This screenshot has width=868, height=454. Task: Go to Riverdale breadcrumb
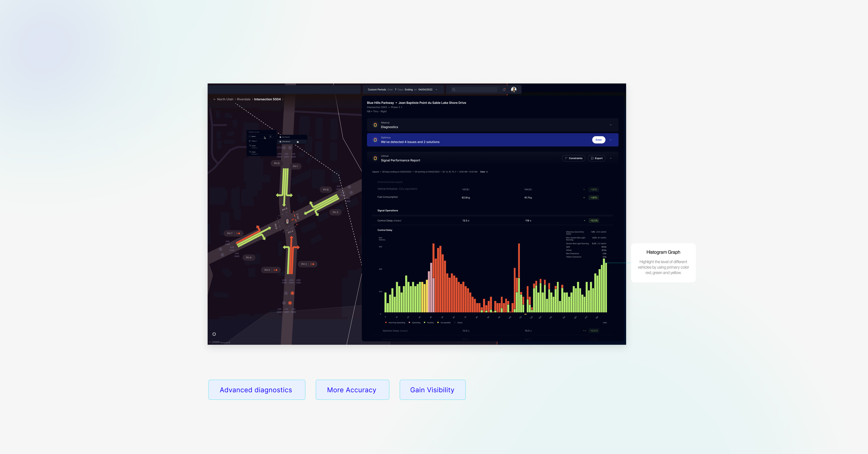244,99
